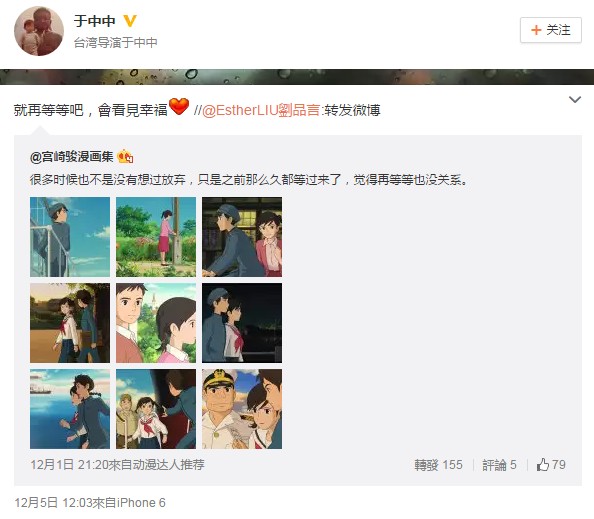Click the 于中中 profile avatar
Screen dimensions: 594x519
(39, 31)
